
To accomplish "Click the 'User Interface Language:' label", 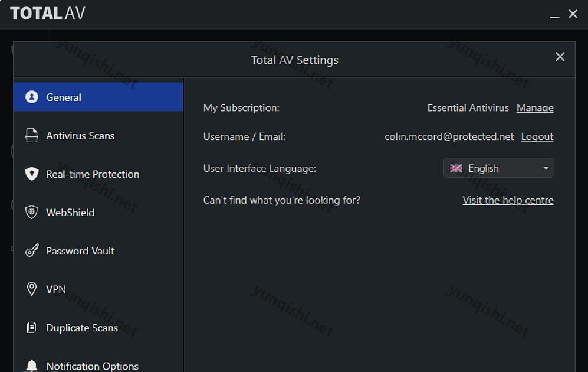I will click(x=259, y=168).
